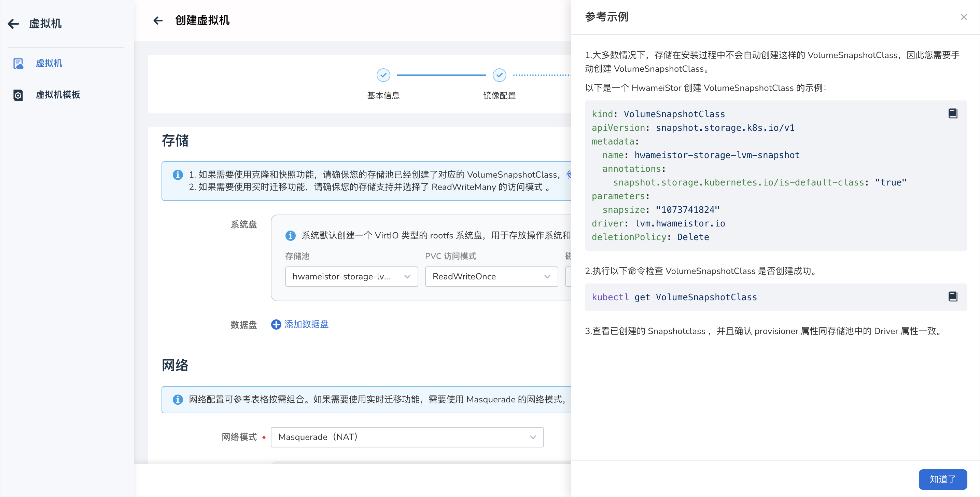Click the info icon in network notice
The height and width of the screenshot is (497, 980).
(x=178, y=400)
